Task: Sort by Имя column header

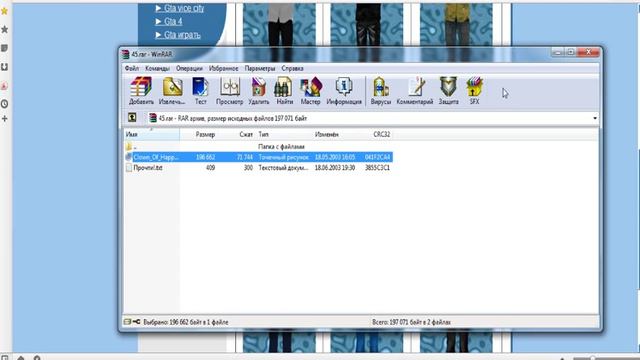Action: pyautogui.click(x=151, y=134)
